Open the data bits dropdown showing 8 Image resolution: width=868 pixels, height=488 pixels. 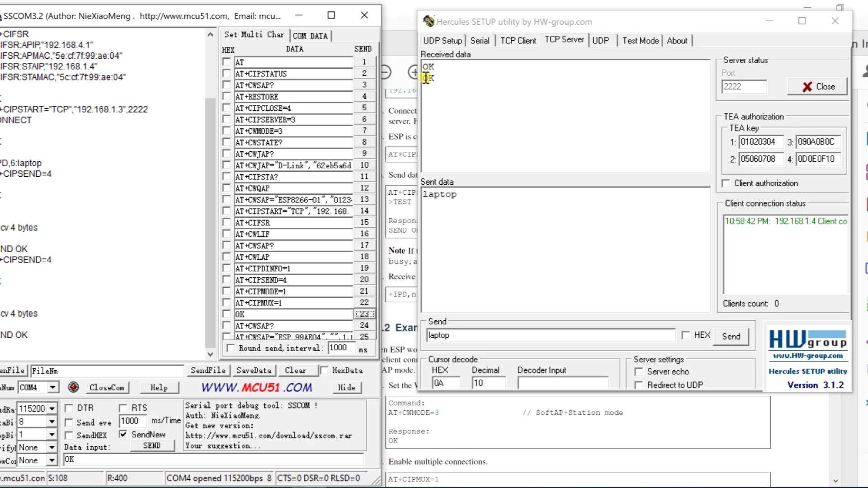click(52, 422)
